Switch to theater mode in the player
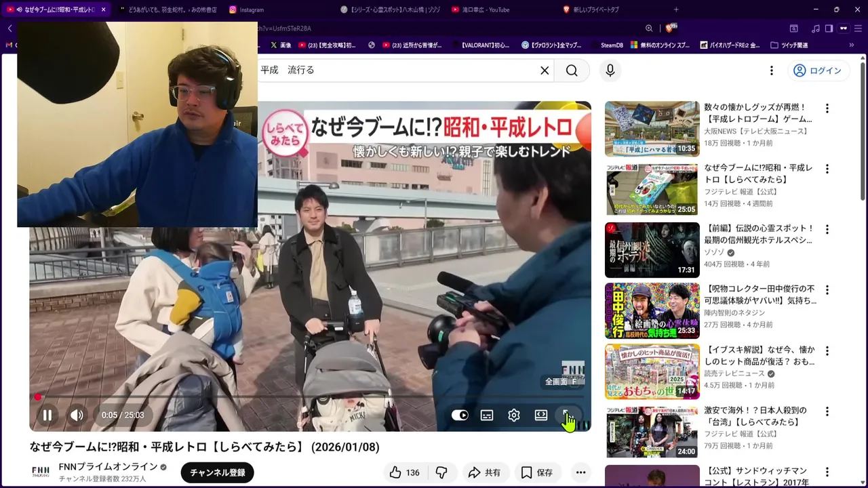Viewport: 868px width, 488px height. 541,415
